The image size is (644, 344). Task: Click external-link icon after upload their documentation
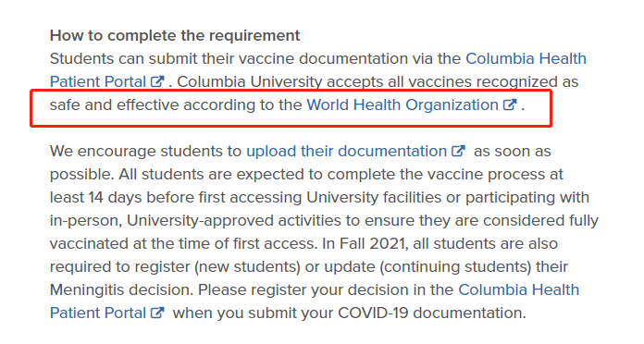[x=458, y=151]
